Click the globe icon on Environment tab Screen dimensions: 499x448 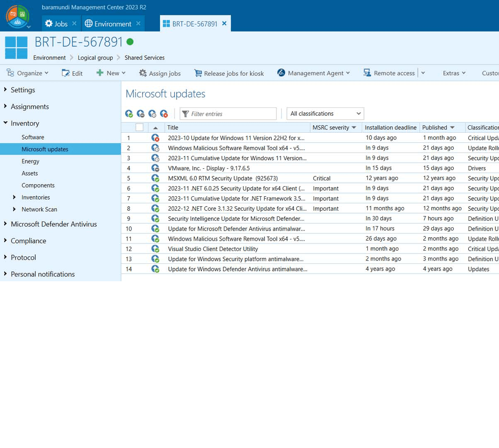click(89, 24)
